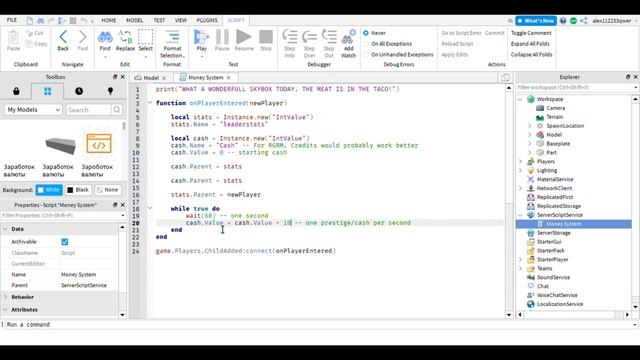Click the Run a command bar
The width and height of the screenshot is (640, 360).
point(319,324)
